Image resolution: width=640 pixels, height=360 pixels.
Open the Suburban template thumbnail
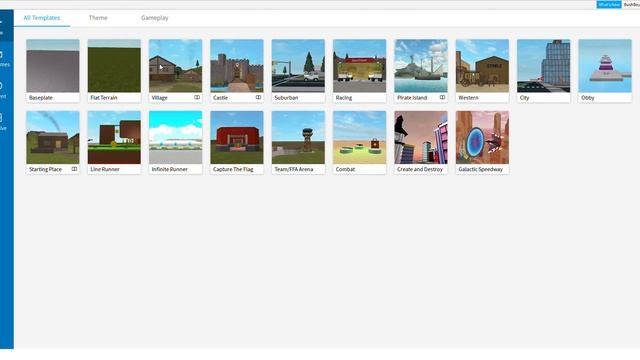[x=298, y=66]
